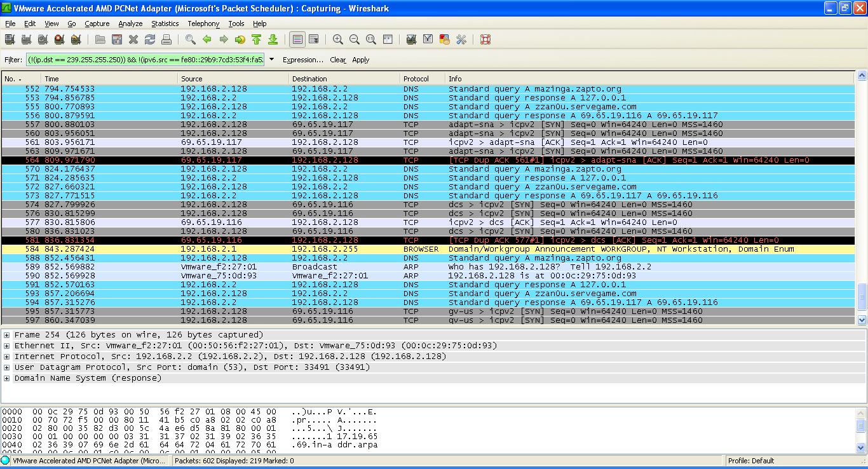Click expert info indicator in status bar
This screenshot has height=469, width=868.
point(6,461)
